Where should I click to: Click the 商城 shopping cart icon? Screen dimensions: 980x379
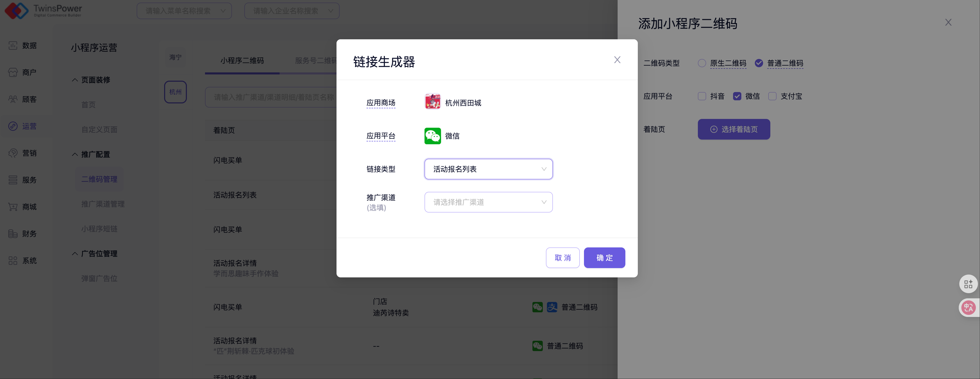pyautogui.click(x=13, y=207)
